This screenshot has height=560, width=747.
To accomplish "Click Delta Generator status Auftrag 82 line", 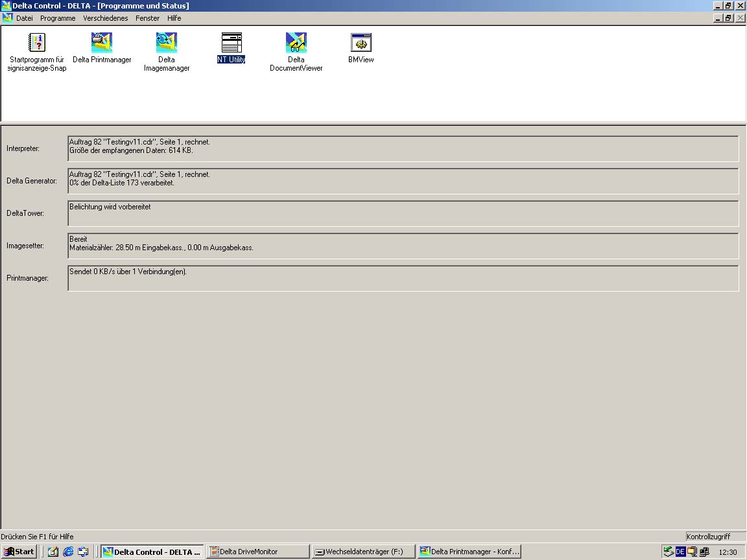I will coord(139,174).
